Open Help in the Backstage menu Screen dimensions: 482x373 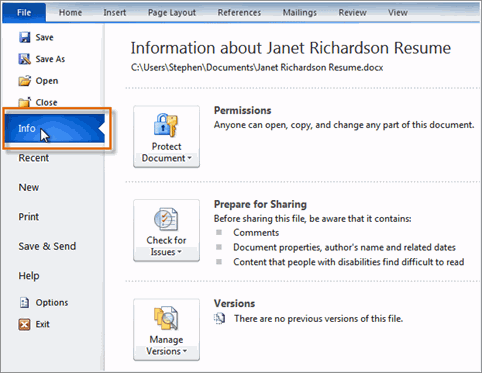[29, 276]
